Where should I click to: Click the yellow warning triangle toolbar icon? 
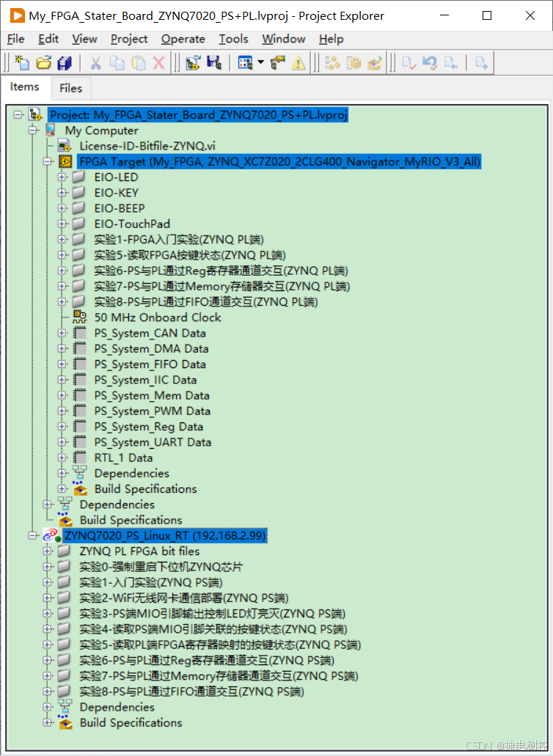(x=299, y=62)
